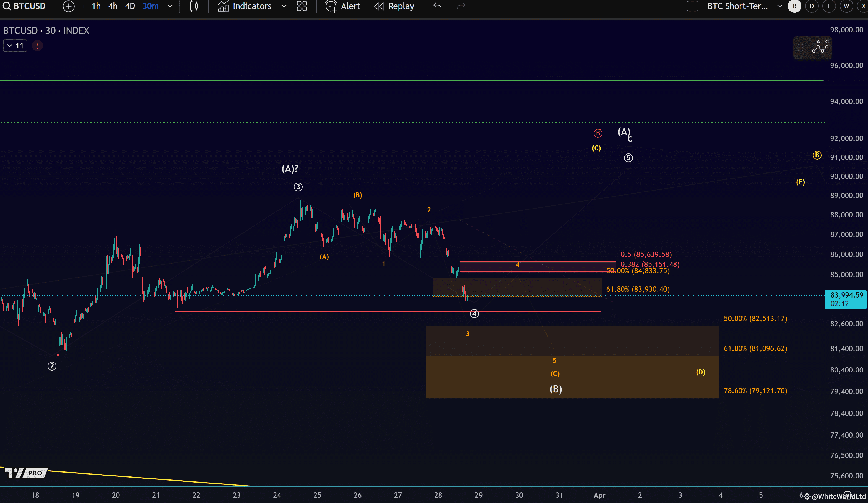The width and height of the screenshot is (868, 503).
Task: Create a new Alert
Action: pos(343,6)
